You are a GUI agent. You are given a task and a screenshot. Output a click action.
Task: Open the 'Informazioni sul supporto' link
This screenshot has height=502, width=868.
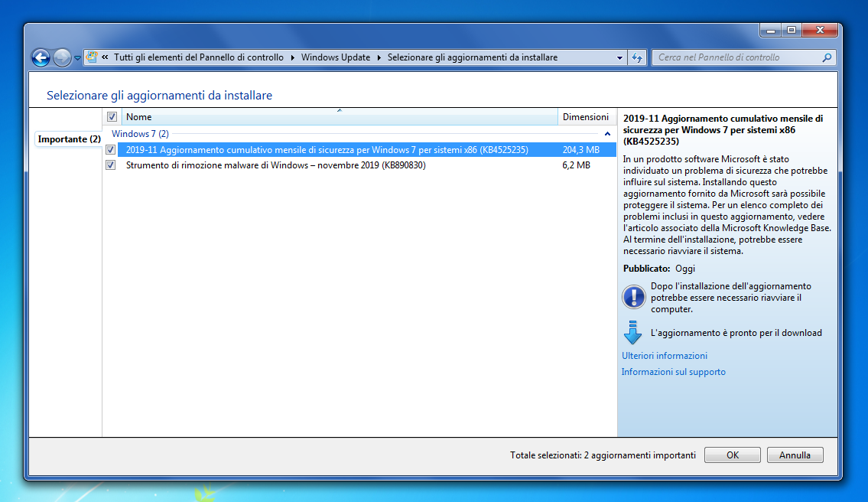(673, 372)
